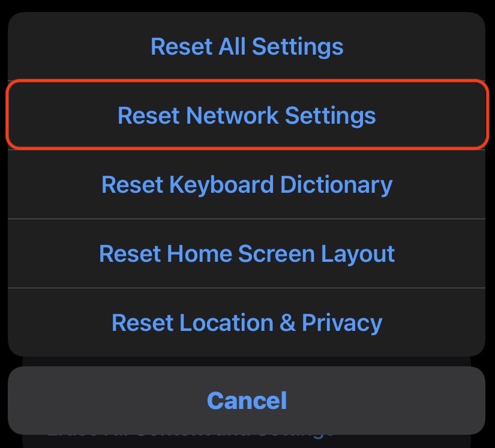Activate the first reset option listed
Image resolution: width=495 pixels, height=448 pixels.
(247, 46)
